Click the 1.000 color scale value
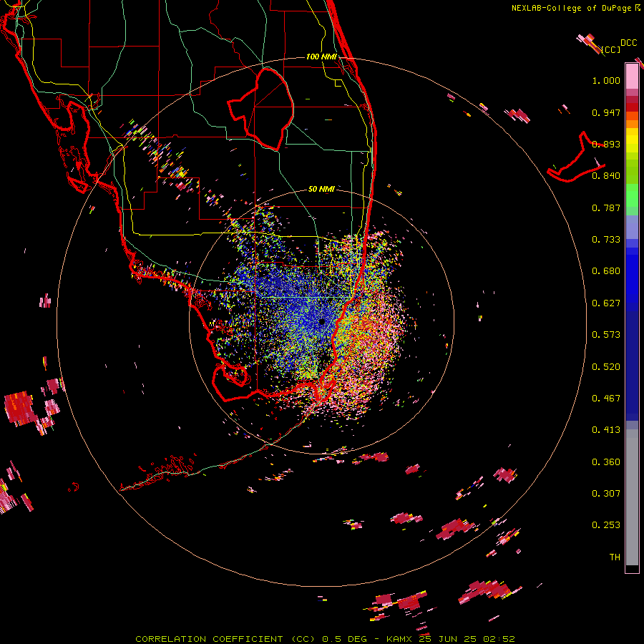 coord(606,80)
